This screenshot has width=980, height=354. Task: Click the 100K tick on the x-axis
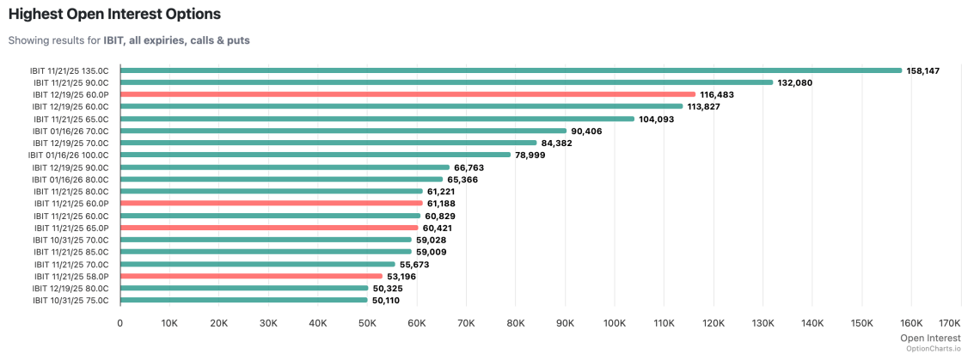615,321
